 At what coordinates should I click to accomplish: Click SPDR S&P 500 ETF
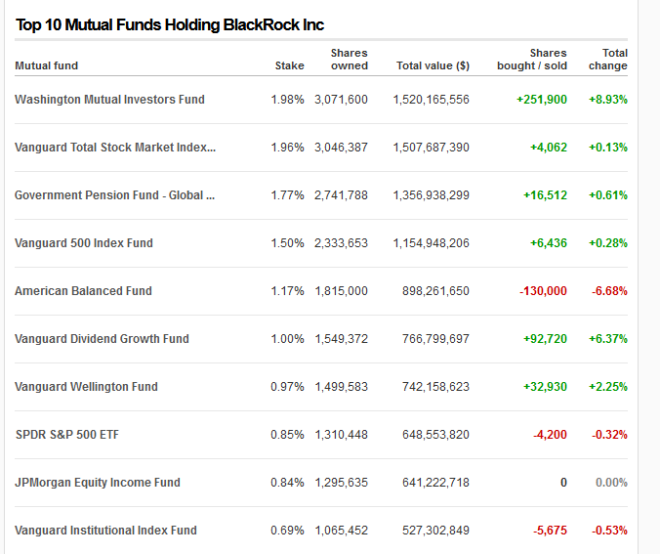click(x=67, y=435)
